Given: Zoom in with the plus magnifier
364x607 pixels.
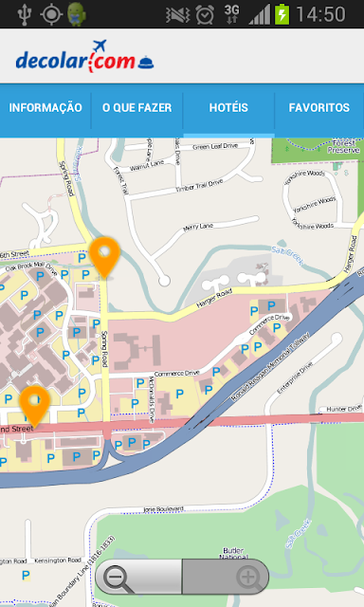Looking at the screenshot, I should coord(226,577).
